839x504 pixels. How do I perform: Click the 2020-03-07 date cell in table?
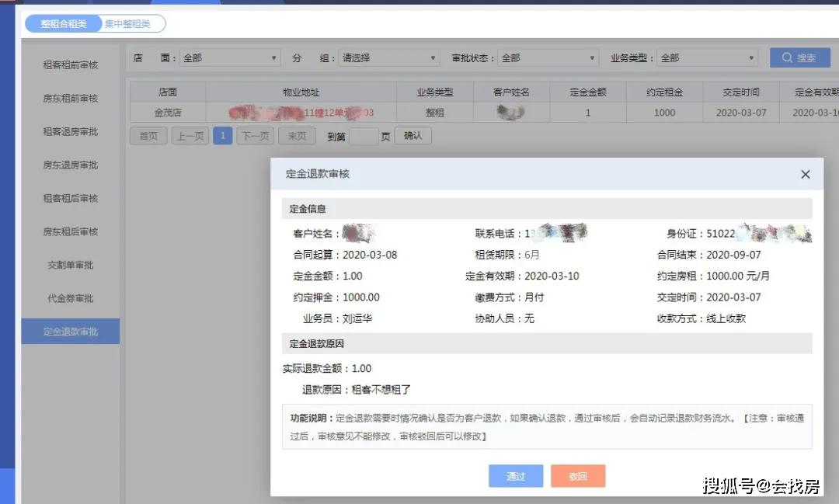coord(741,113)
